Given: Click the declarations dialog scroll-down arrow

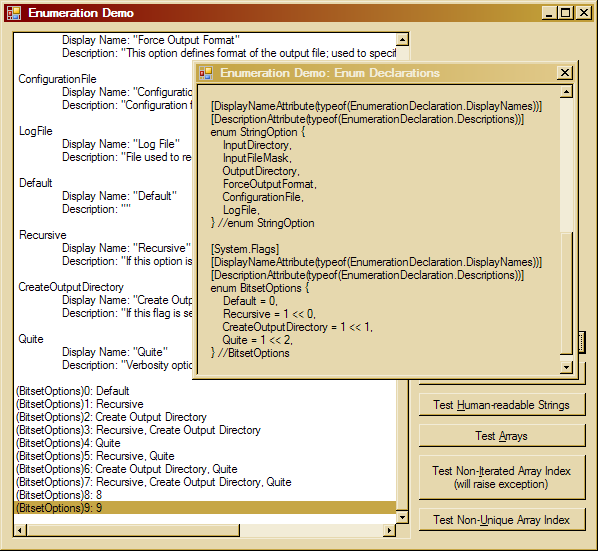Looking at the screenshot, I should 566,367.
